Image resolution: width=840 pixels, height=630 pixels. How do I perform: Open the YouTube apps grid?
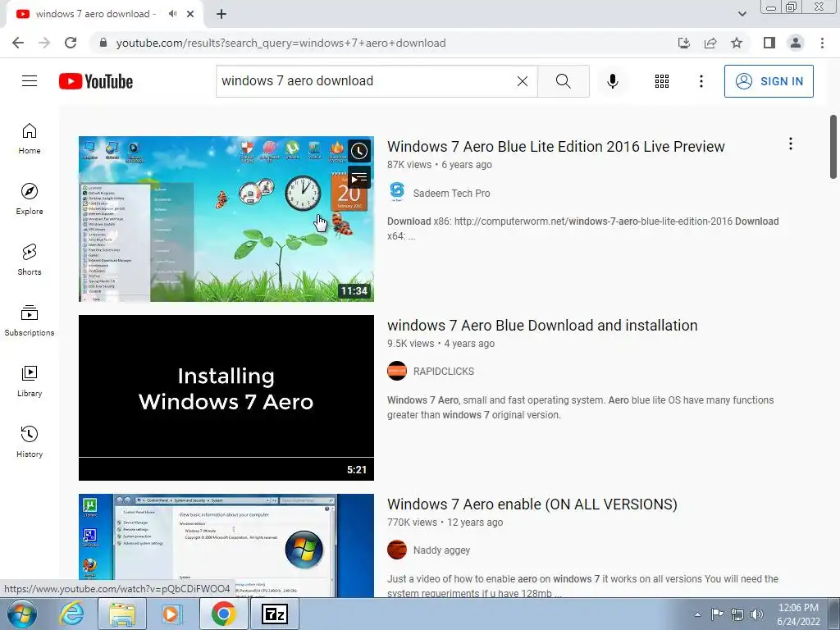pyautogui.click(x=662, y=81)
